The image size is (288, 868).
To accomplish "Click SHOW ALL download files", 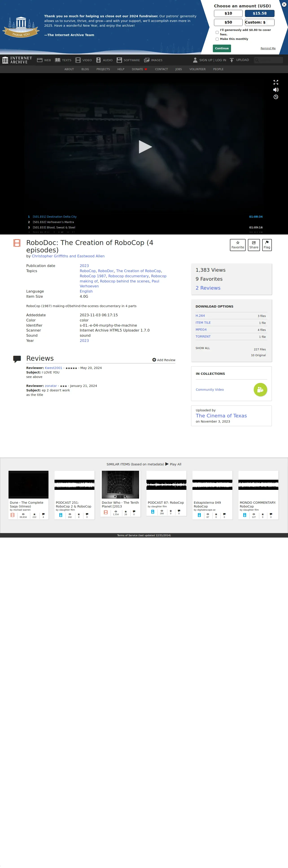I will (203, 348).
